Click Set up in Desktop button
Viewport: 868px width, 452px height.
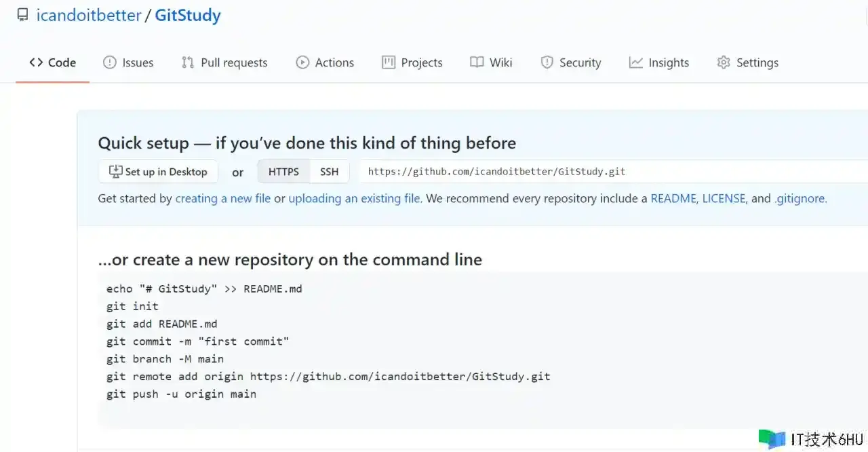click(158, 172)
